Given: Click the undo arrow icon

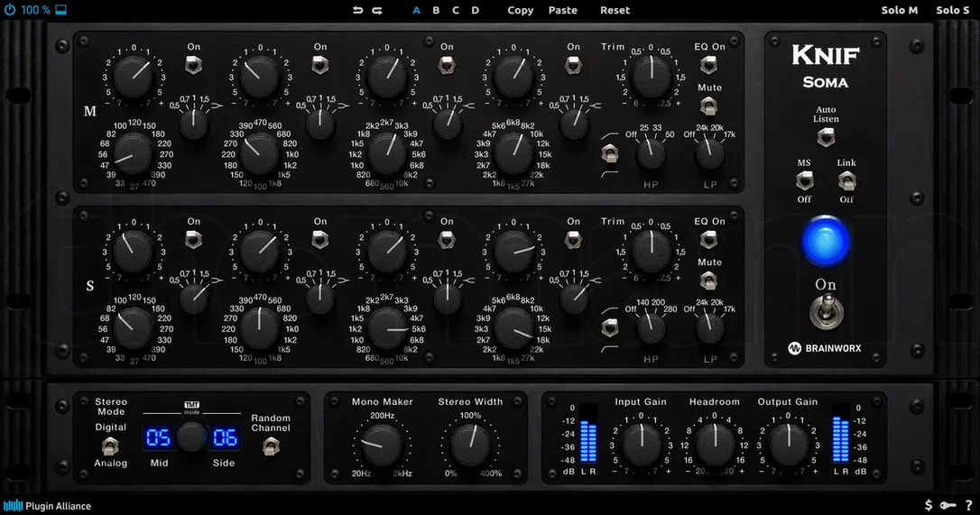Looking at the screenshot, I should pos(357,10).
